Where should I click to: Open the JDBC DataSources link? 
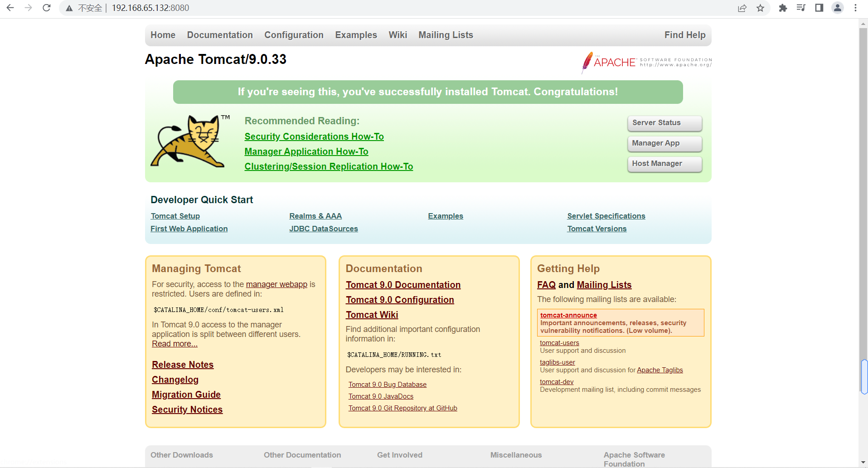pos(324,229)
